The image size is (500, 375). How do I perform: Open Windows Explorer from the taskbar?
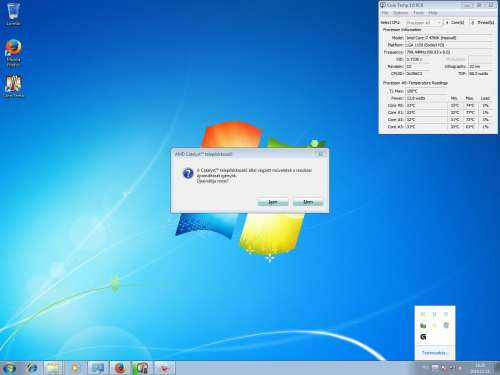coord(53,368)
